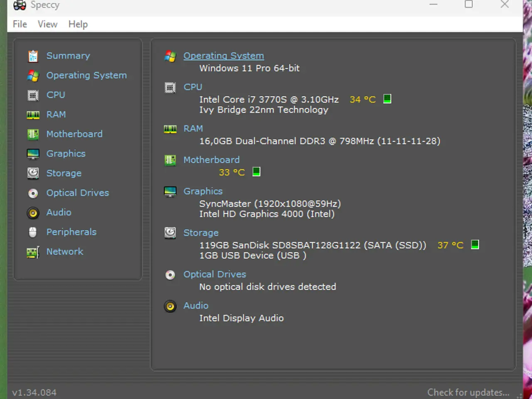Click the RAM heading link in summary

coord(193,128)
